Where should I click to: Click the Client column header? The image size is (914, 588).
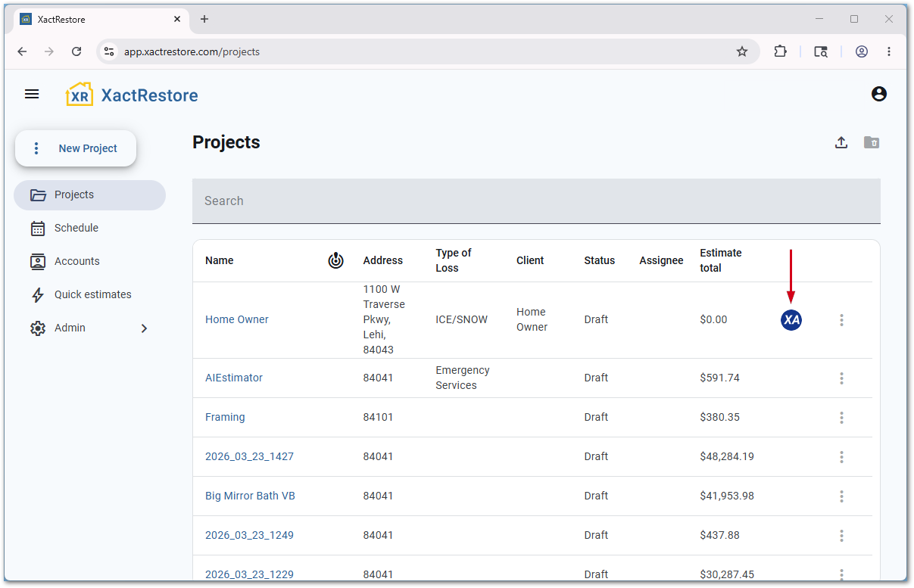click(530, 260)
